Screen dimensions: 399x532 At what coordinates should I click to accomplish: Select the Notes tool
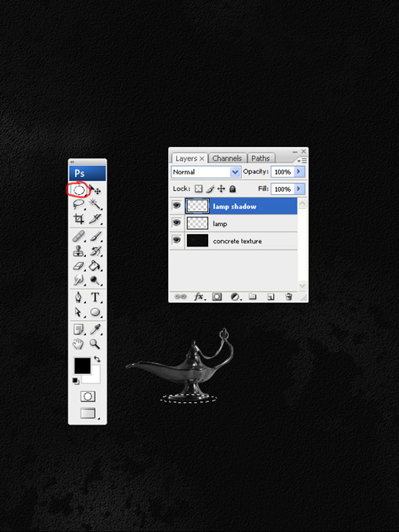pos(79,329)
